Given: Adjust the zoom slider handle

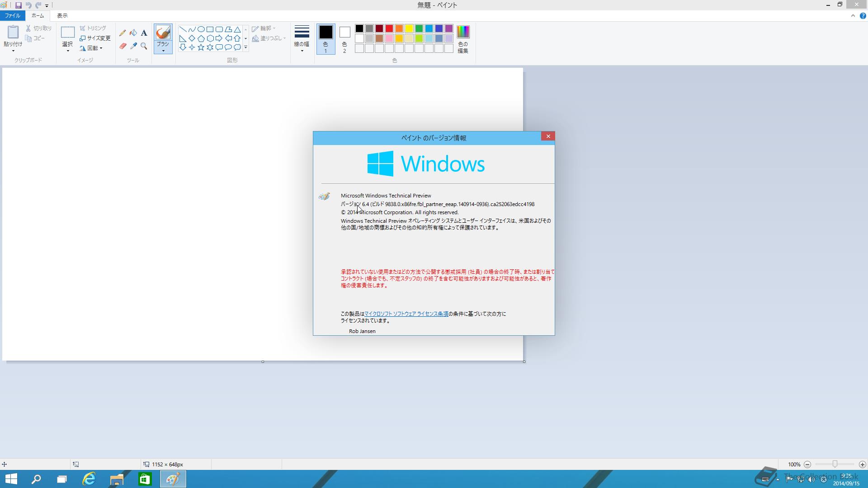Looking at the screenshot, I should [835, 464].
